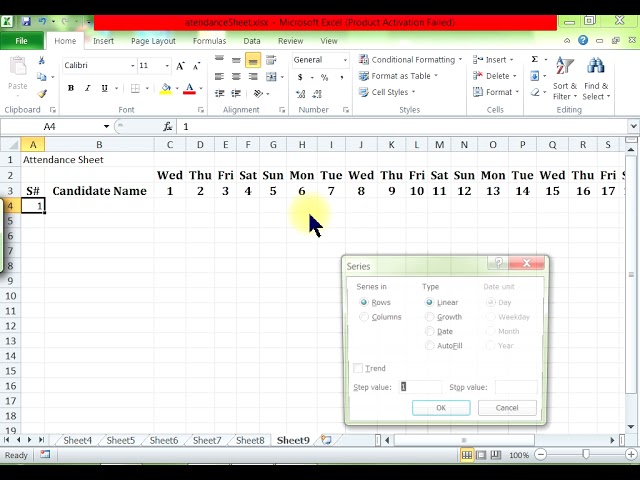The image size is (640, 480).
Task: Switch to Page Layout view in status bar
Action: tap(481, 455)
